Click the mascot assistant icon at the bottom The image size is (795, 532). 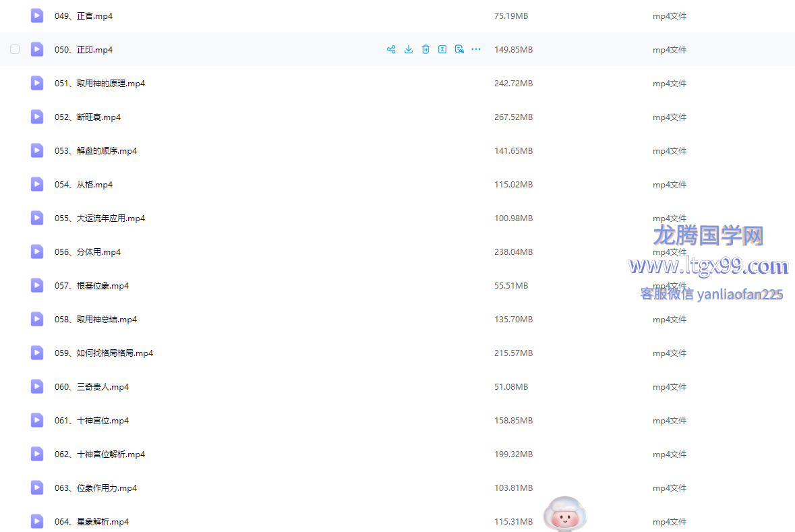pos(565,515)
